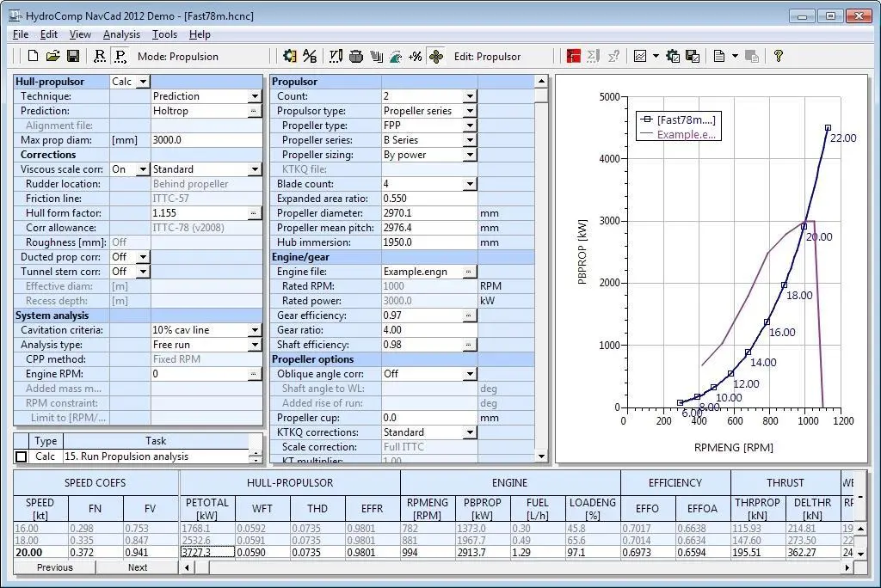The width and height of the screenshot is (881, 588).
Task: Select Propulsion mode with the P icon
Action: 120,56
